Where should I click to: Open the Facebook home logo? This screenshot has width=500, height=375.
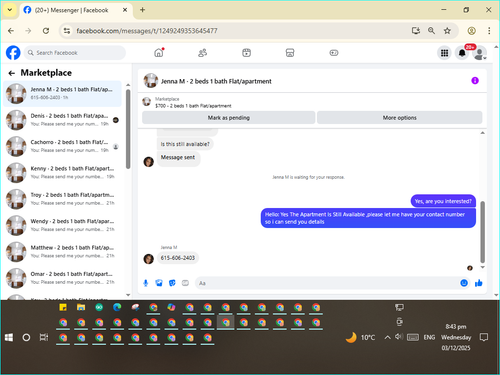tap(13, 53)
